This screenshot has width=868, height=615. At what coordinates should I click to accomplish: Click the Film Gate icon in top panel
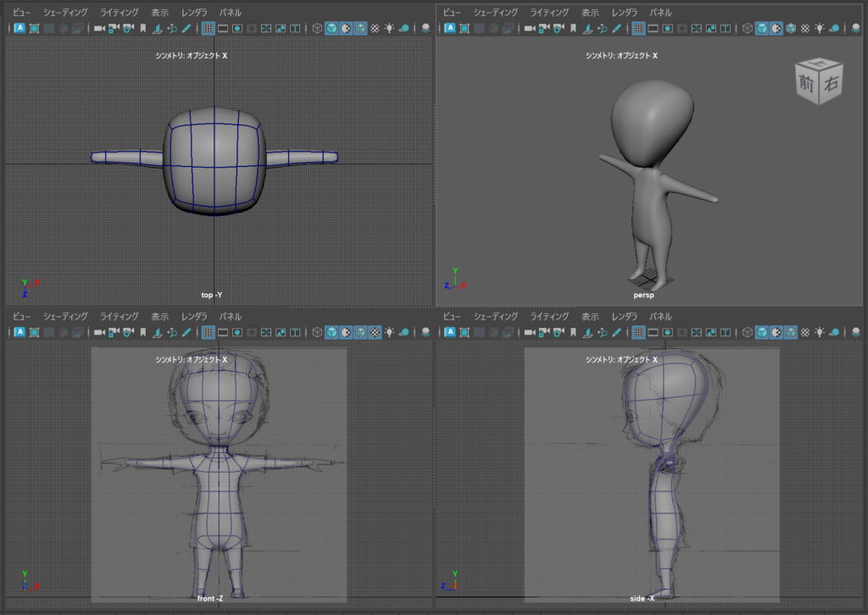pos(223,28)
